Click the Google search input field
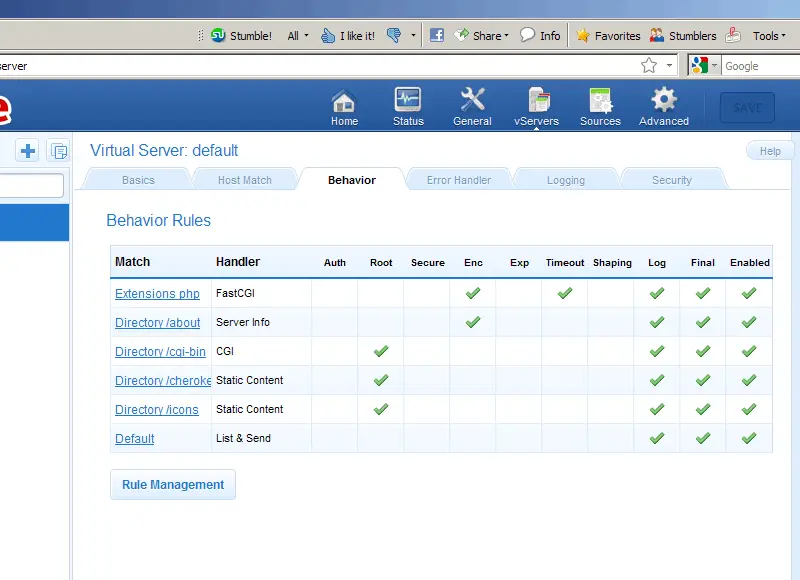This screenshot has width=800, height=580. tap(761, 66)
